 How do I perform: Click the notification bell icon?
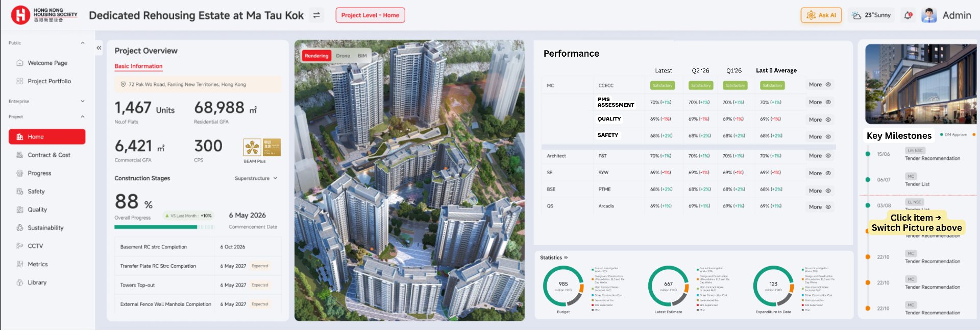[x=908, y=15]
